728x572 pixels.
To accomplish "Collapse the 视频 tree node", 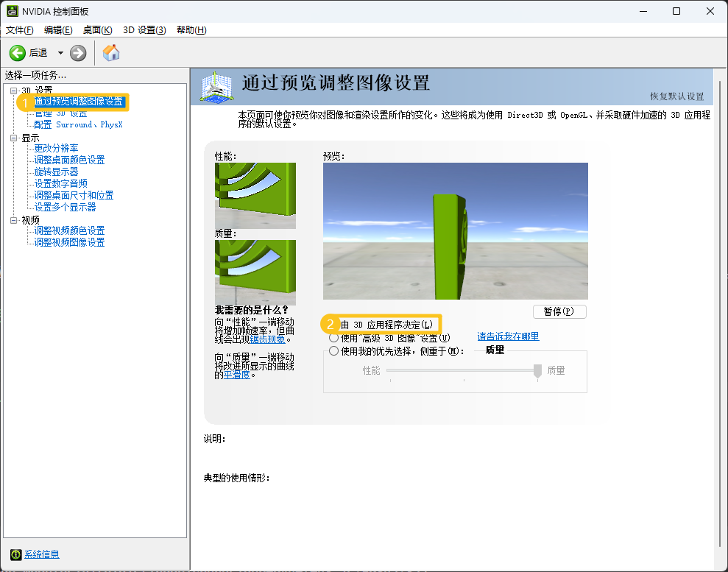I will [x=13, y=220].
